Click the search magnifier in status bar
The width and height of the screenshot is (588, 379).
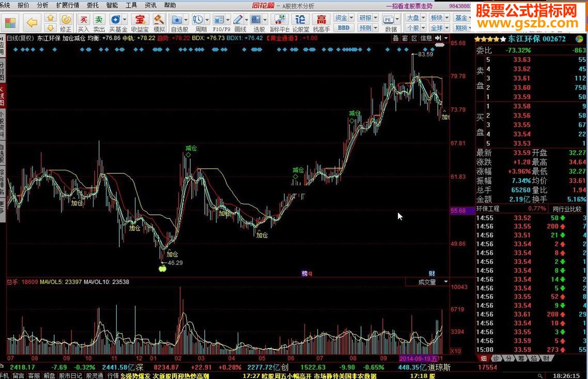point(539,375)
